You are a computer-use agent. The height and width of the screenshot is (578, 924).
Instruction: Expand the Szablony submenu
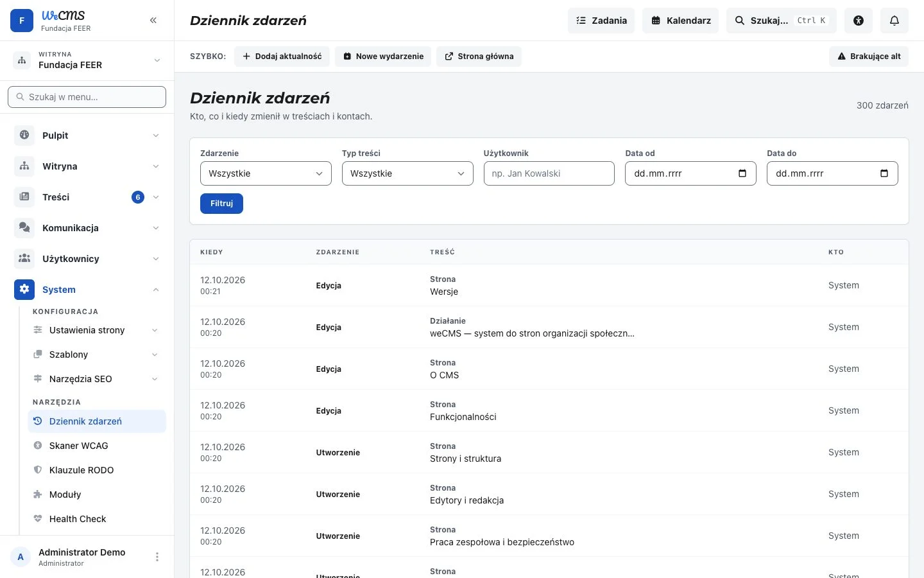pos(155,355)
